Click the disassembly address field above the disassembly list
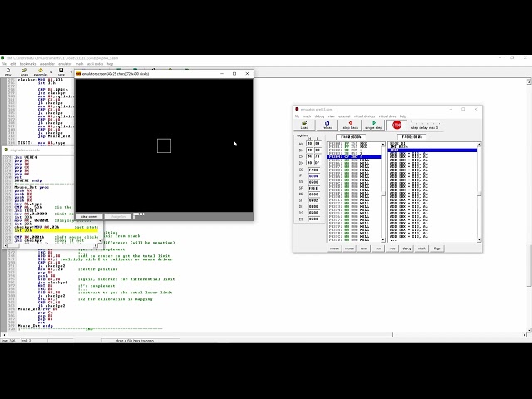The width and height of the screenshot is (532, 399). tap(412, 136)
